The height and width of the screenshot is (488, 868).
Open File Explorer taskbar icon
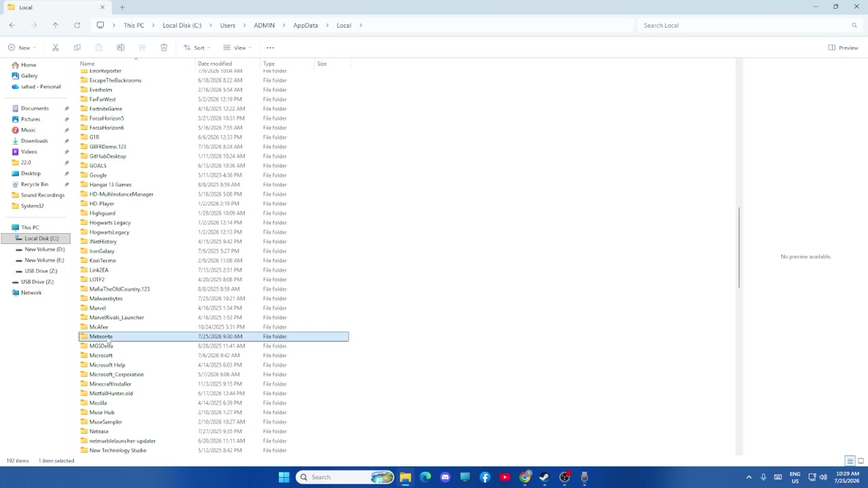coord(405,477)
